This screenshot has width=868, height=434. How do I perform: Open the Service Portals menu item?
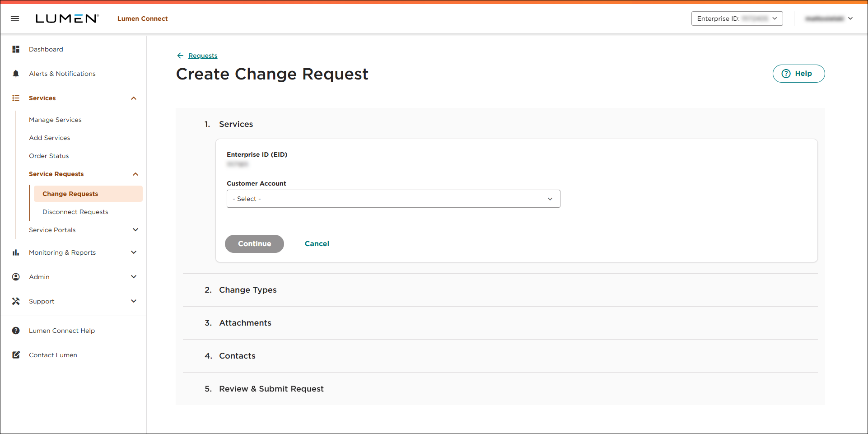point(52,230)
